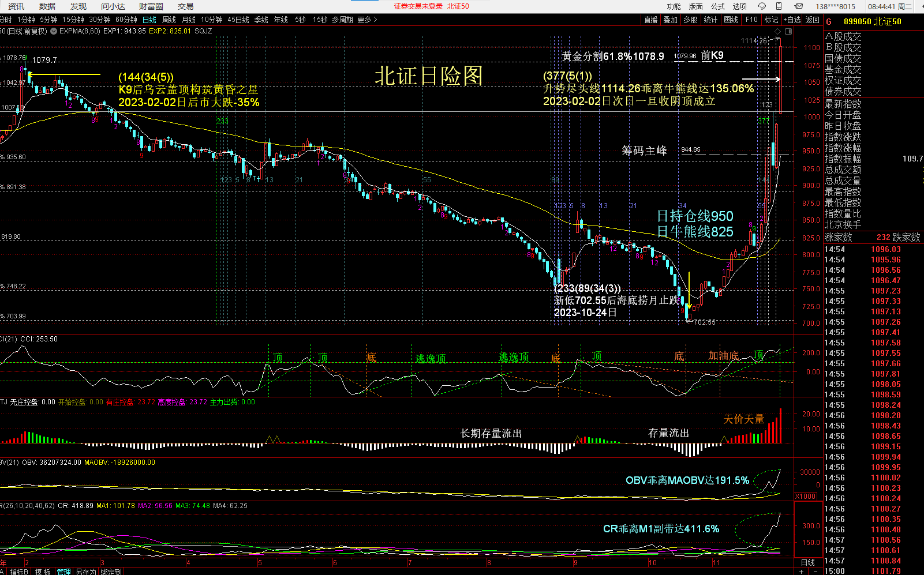Click the 管理 button at bottom
924x575 pixels.
63,572
